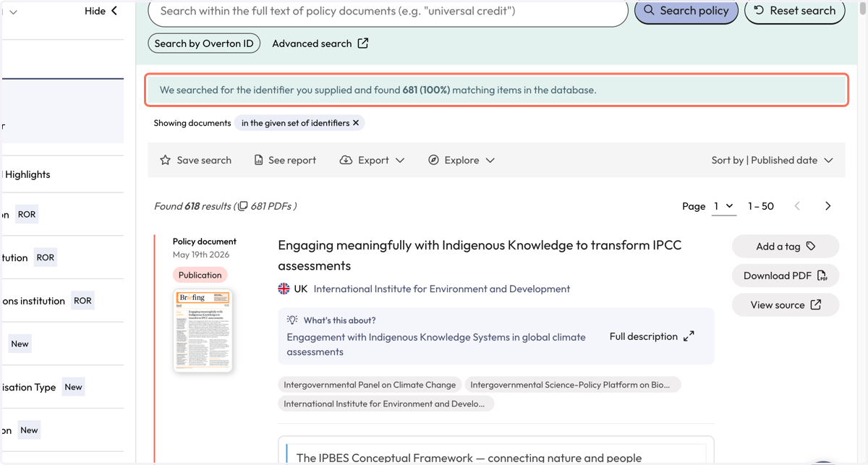The height and width of the screenshot is (465, 868).
Task: Click the Found 618 results text
Action: pyautogui.click(x=192, y=206)
